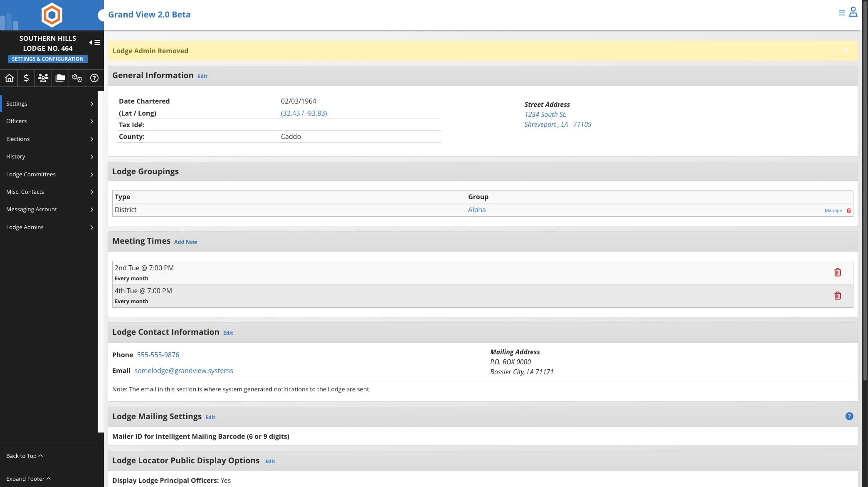The image size is (868, 487).
Task: Edit Lodge Locator Public Display Options
Action: (270, 462)
